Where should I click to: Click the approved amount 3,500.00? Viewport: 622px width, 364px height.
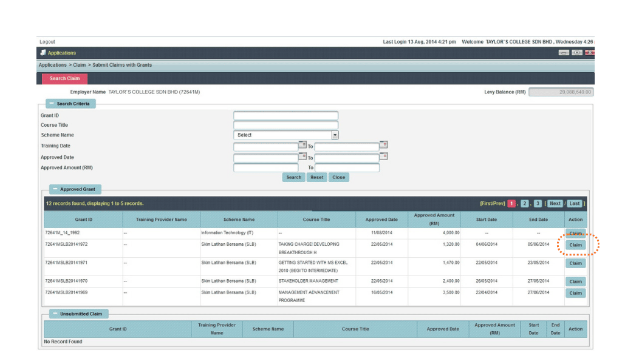click(451, 292)
